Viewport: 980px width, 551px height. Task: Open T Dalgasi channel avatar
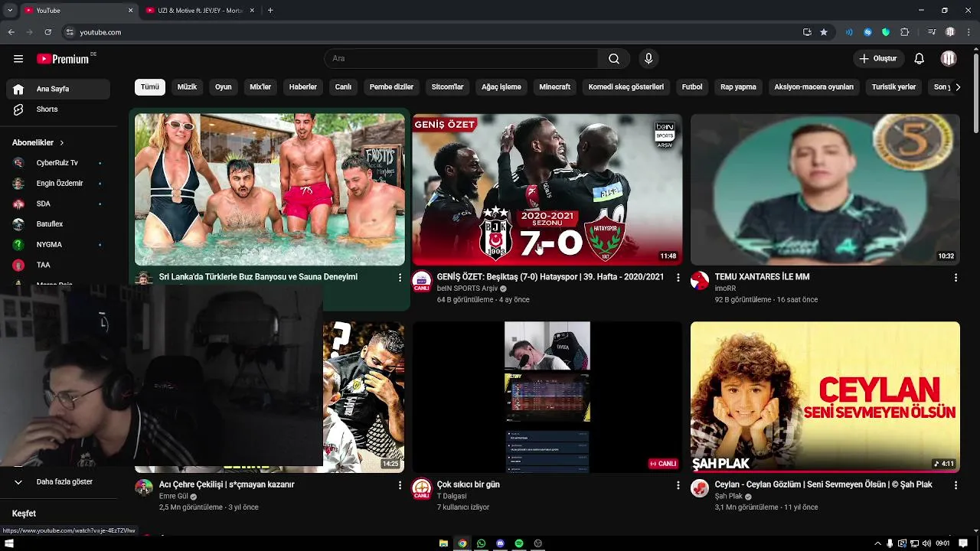[422, 489]
